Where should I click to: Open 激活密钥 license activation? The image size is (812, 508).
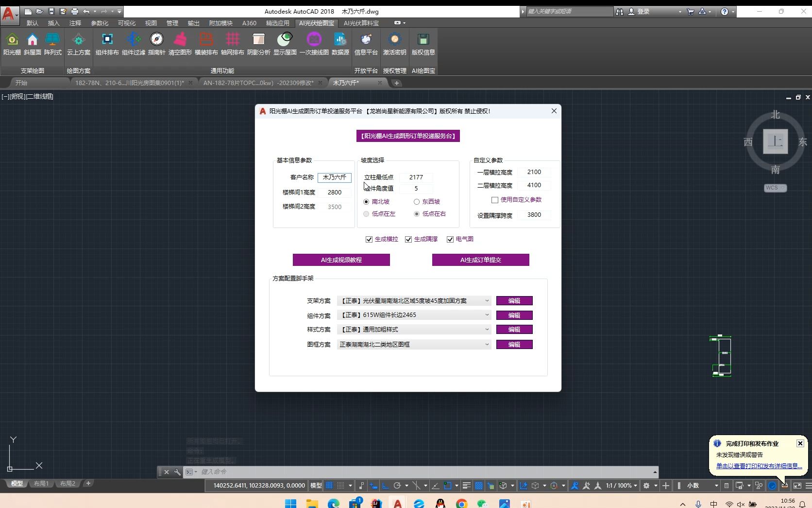pyautogui.click(x=395, y=44)
